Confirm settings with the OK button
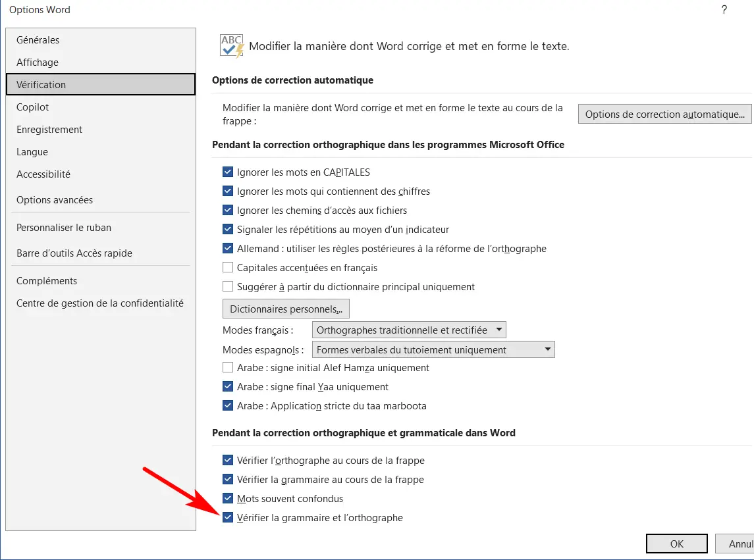754x560 pixels. tap(676, 544)
